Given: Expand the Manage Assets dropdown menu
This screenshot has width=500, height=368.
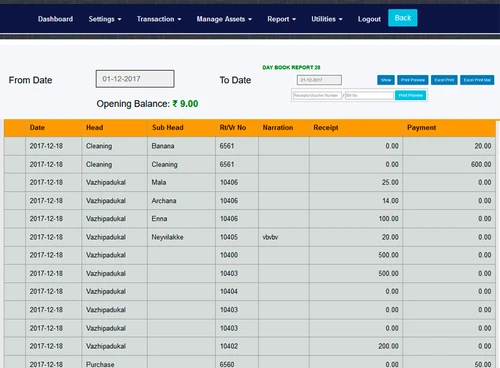Looking at the screenshot, I should [x=224, y=19].
